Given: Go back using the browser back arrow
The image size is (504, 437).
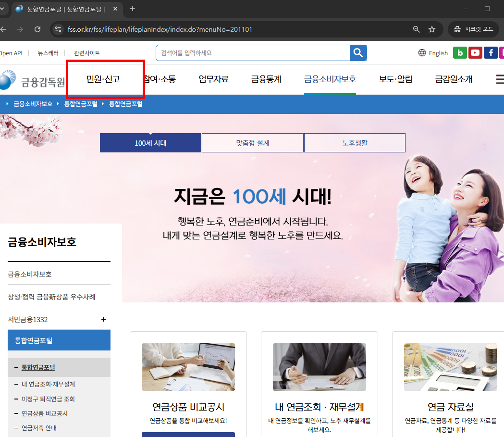Looking at the screenshot, I should (x=7, y=29).
